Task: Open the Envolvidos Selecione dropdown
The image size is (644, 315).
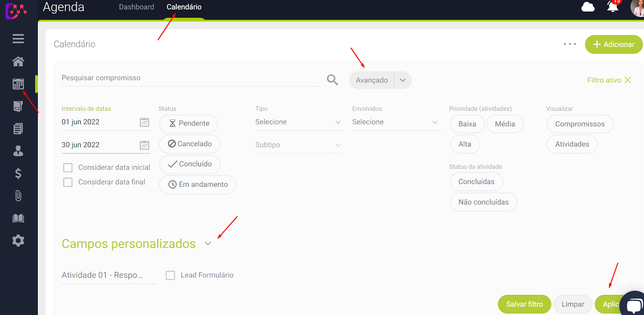Action: (396, 122)
